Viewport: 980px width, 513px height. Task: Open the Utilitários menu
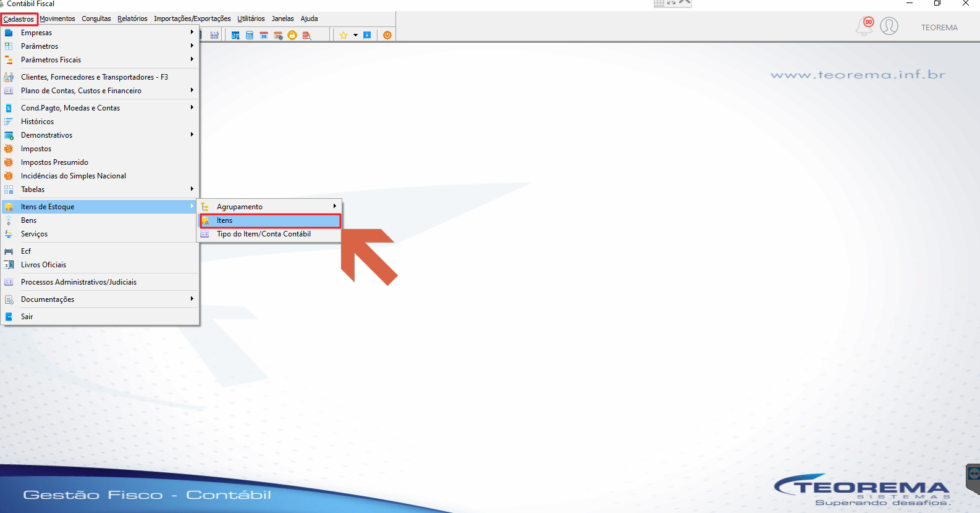point(251,19)
